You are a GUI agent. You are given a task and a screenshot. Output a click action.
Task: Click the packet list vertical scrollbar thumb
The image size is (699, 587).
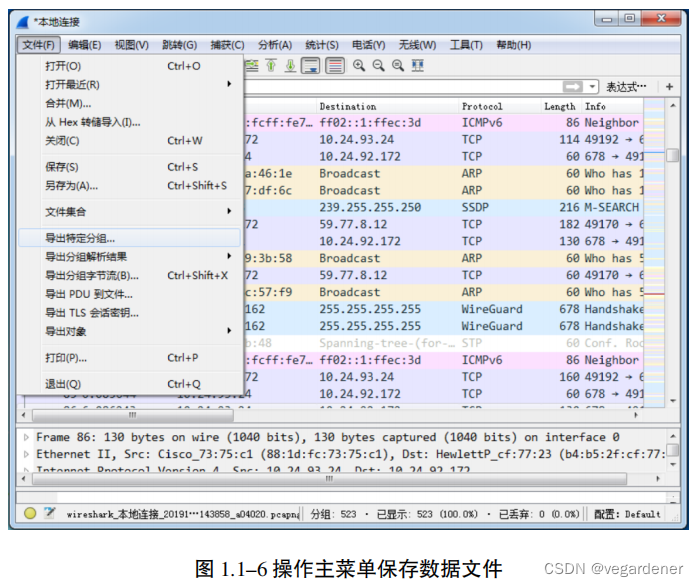click(x=673, y=156)
